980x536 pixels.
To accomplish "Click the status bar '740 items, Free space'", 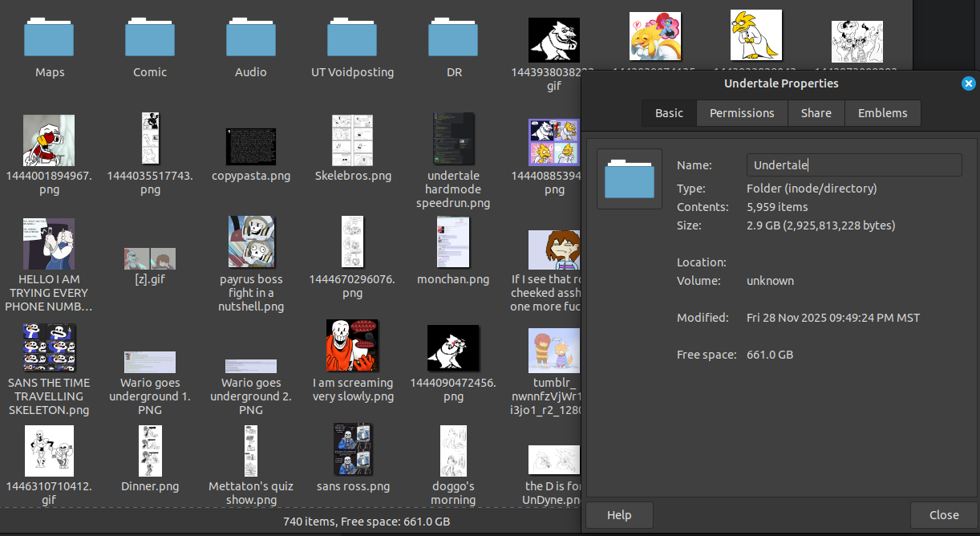I will pos(366,522).
